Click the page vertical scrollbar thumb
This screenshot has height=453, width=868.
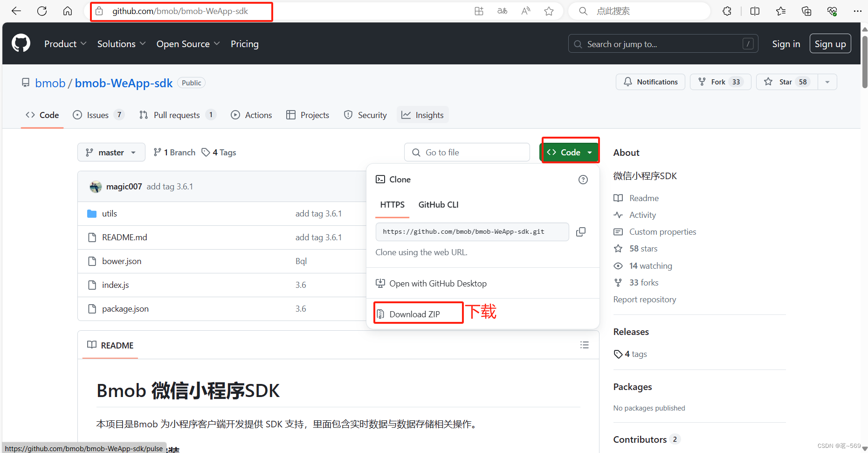tap(865, 62)
